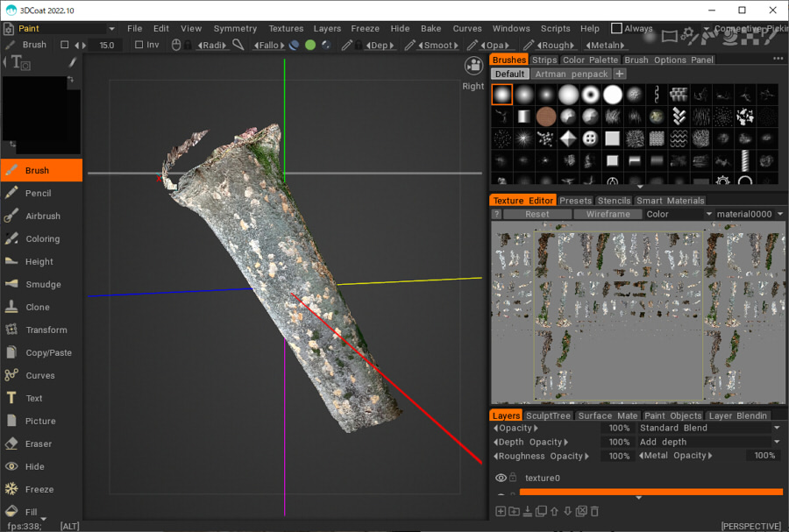Select the Freeze tool in sidebar

coord(41,489)
